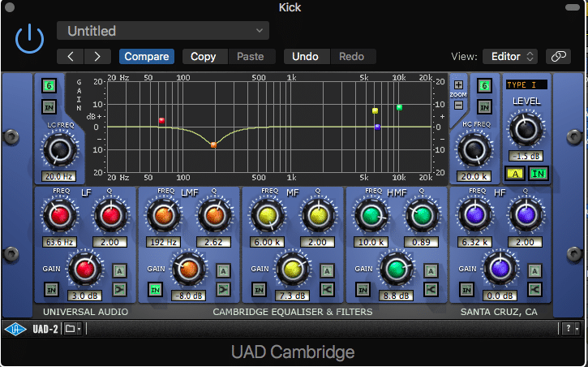Click the yellow MF GAIN knob
The width and height of the screenshot is (588, 367).
point(293,269)
